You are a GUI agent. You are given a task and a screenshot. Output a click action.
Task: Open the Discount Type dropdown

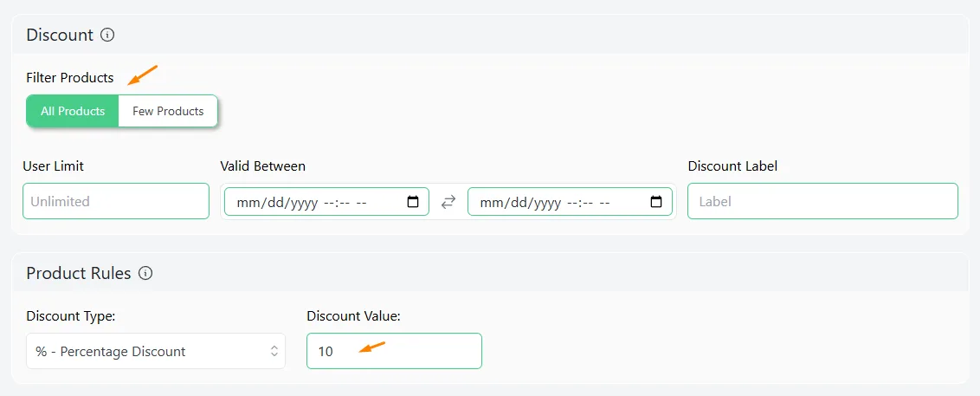pyautogui.click(x=156, y=351)
